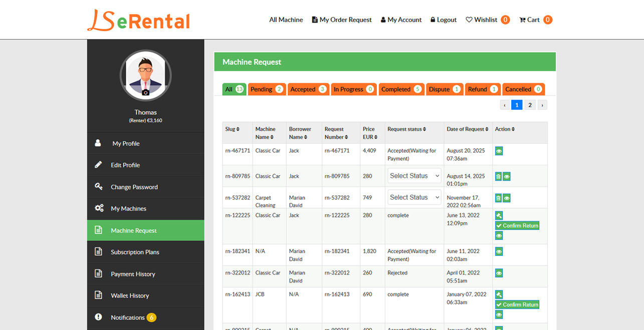
Task: Open the shopping Cart
Action: click(529, 20)
